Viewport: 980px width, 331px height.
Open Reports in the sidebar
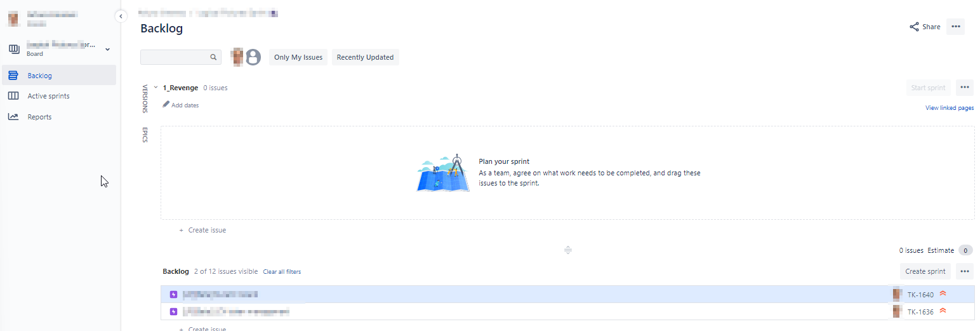coord(58,117)
